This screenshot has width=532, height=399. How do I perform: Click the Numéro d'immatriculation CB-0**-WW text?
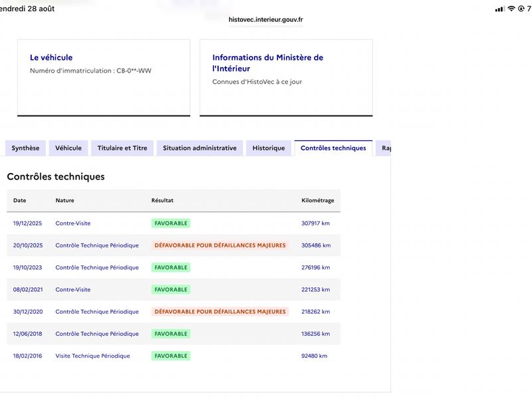pyautogui.click(x=90, y=70)
